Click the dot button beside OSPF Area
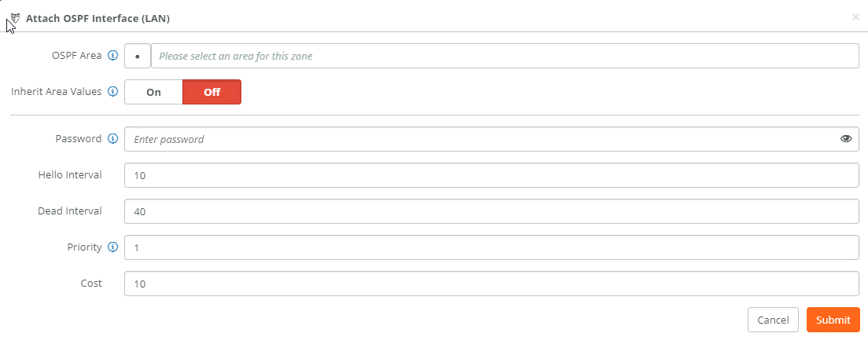Screen dimensions: 868x348 [138, 57]
